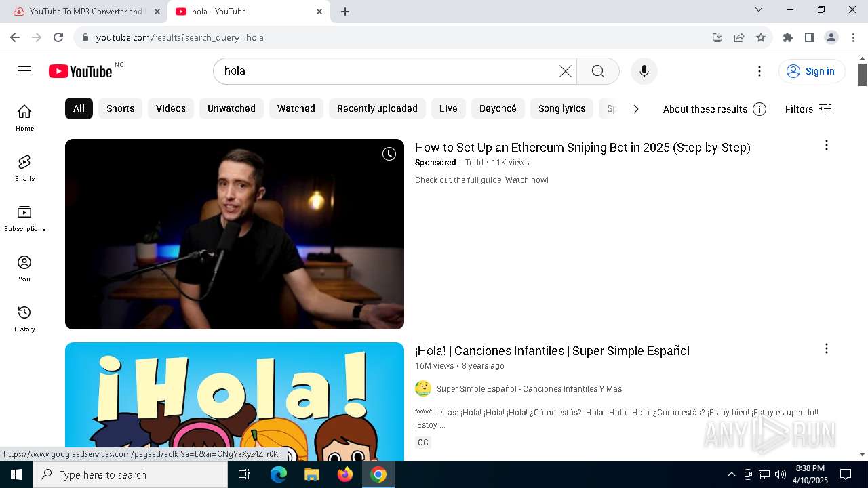Open the YouTube hamburger guide menu
The width and height of the screenshot is (868, 488).
click(x=24, y=71)
